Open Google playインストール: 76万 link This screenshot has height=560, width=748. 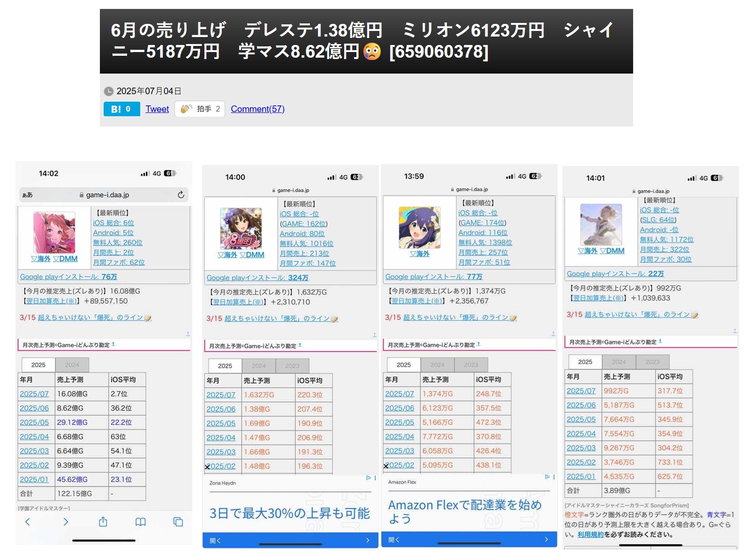(x=68, y=277)
